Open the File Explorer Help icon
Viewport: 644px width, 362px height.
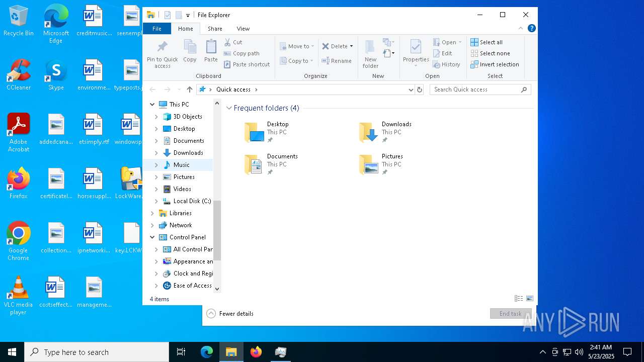(x=531, y=28)
